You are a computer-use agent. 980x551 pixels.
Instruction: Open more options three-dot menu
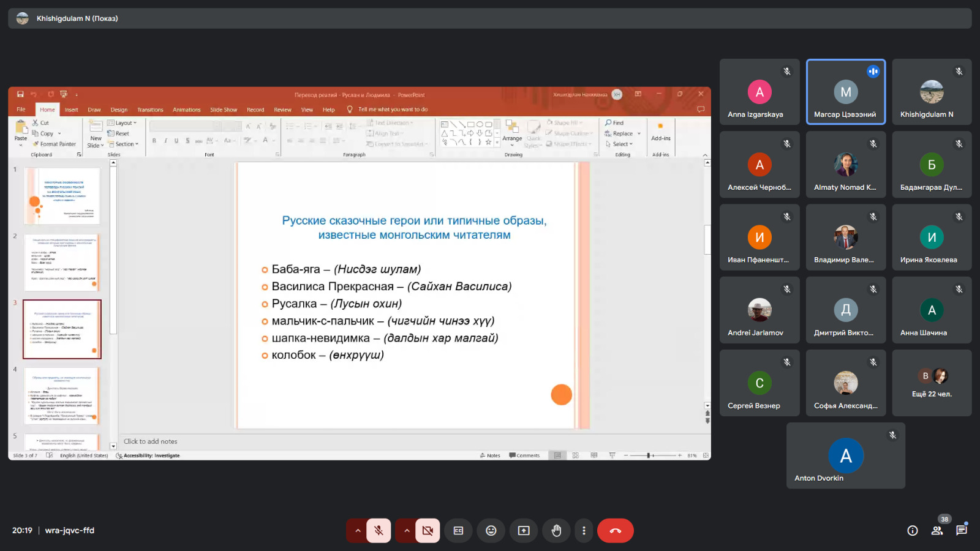(x=584, y=531)
